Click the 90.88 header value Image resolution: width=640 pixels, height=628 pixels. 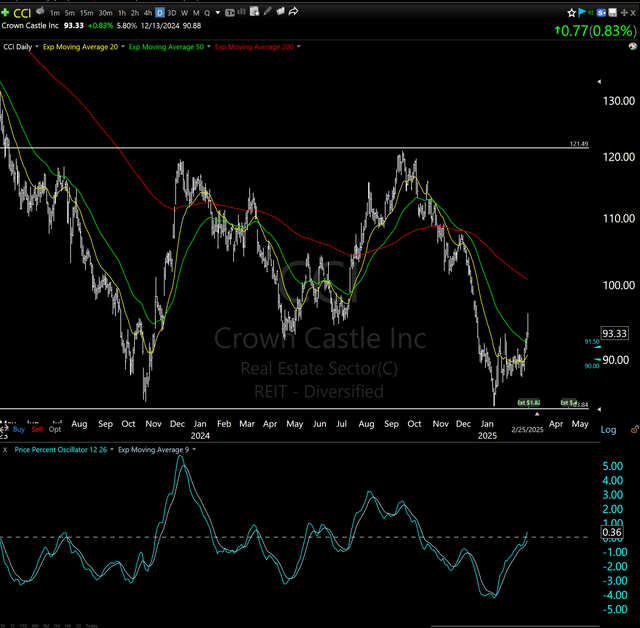192,26
